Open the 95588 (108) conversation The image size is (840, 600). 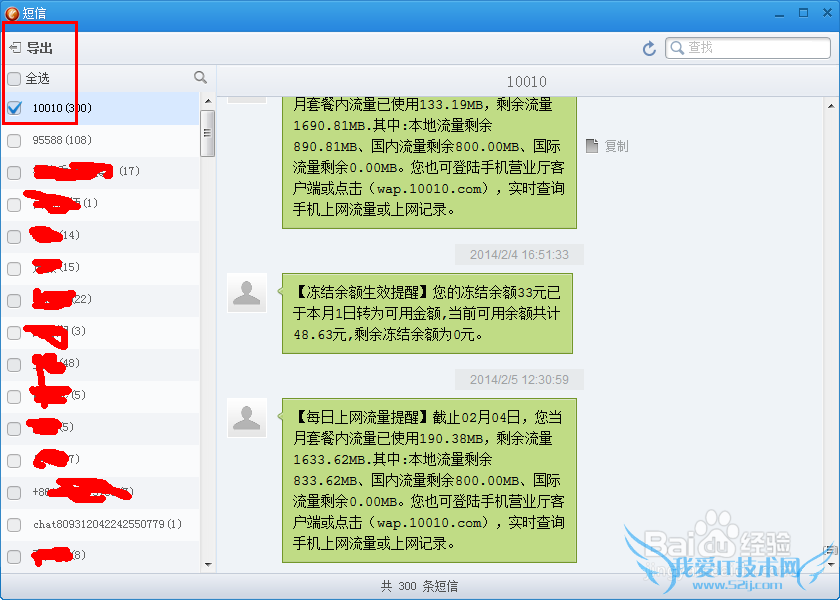click(101, 140)
